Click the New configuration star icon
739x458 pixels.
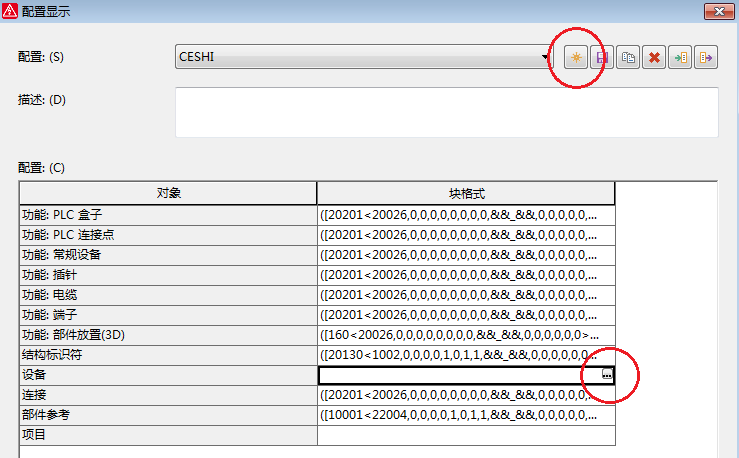click(576, 58)
